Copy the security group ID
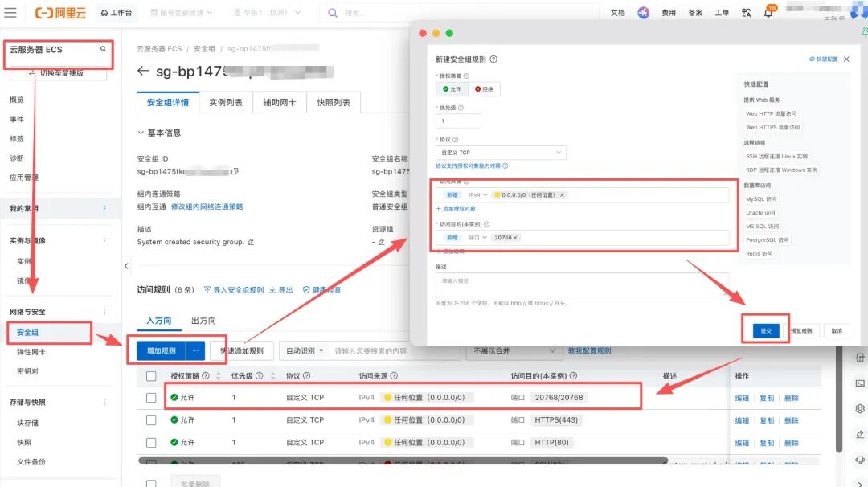This screenshot has width=868, height=487. 235,171
